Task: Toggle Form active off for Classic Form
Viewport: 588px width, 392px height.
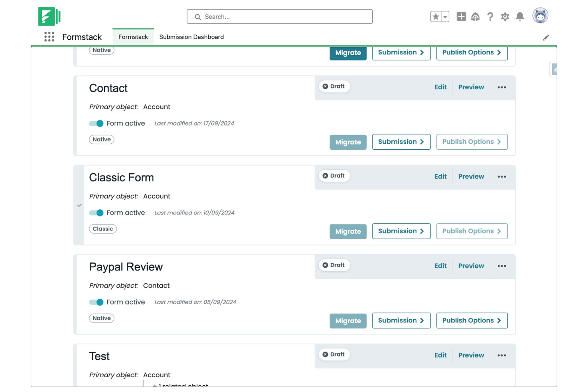Action: click(96, 212)
